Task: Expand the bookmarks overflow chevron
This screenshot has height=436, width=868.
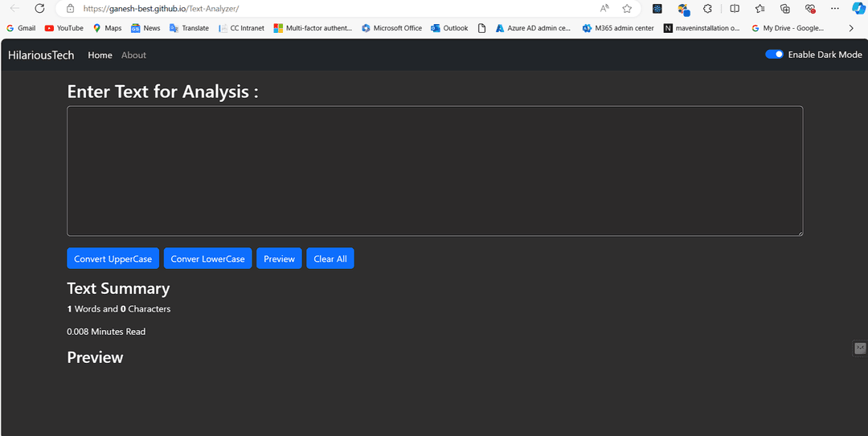Action: pos(851,28)
